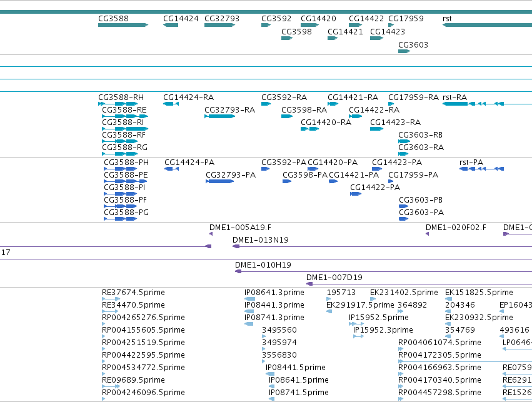This screenshot has height=402, width=532.
Task: Select protein CG3592-PA
Action: point(265,169)
